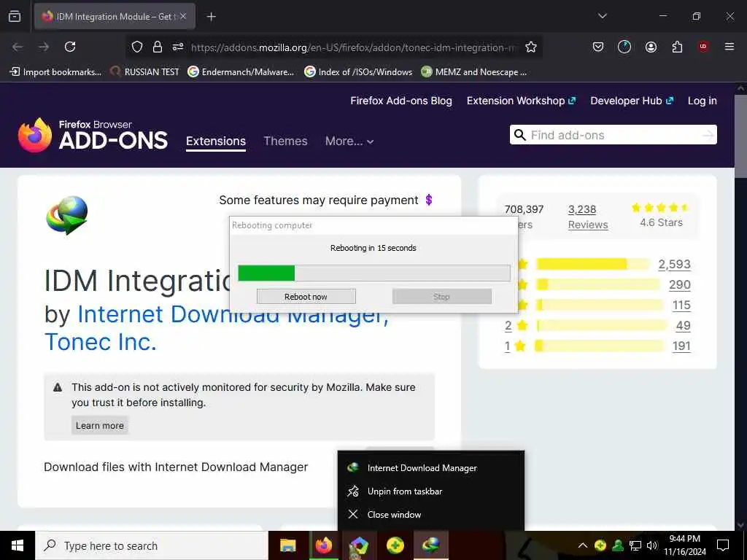Open MEMZ and Noescape bookmark
This screenshot has height=560, width=747.
point(474,72)
